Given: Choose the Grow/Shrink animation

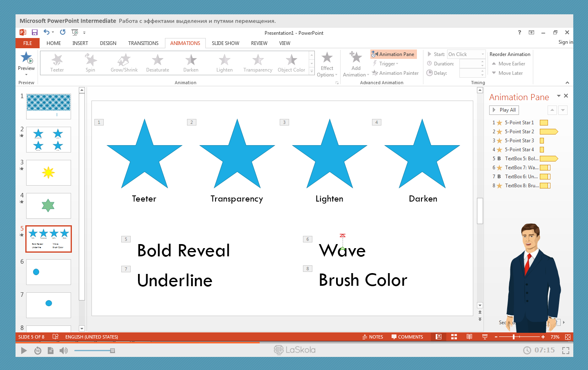Looking at the screenshot, I should (124, 63).
